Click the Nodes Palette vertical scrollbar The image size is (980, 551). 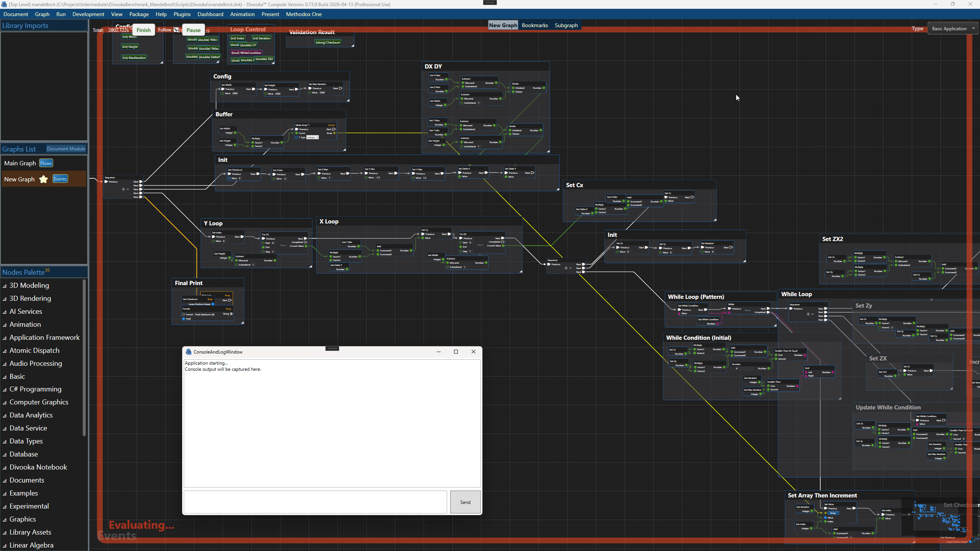84,358
